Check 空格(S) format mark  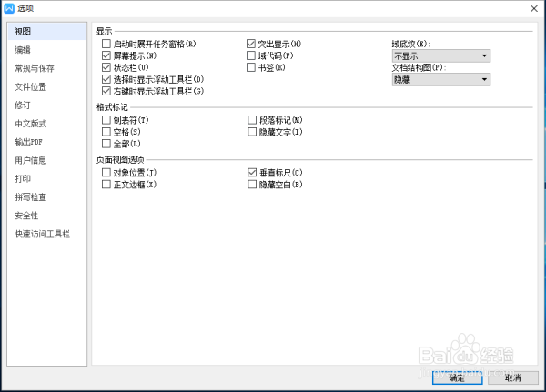(106, 132)
